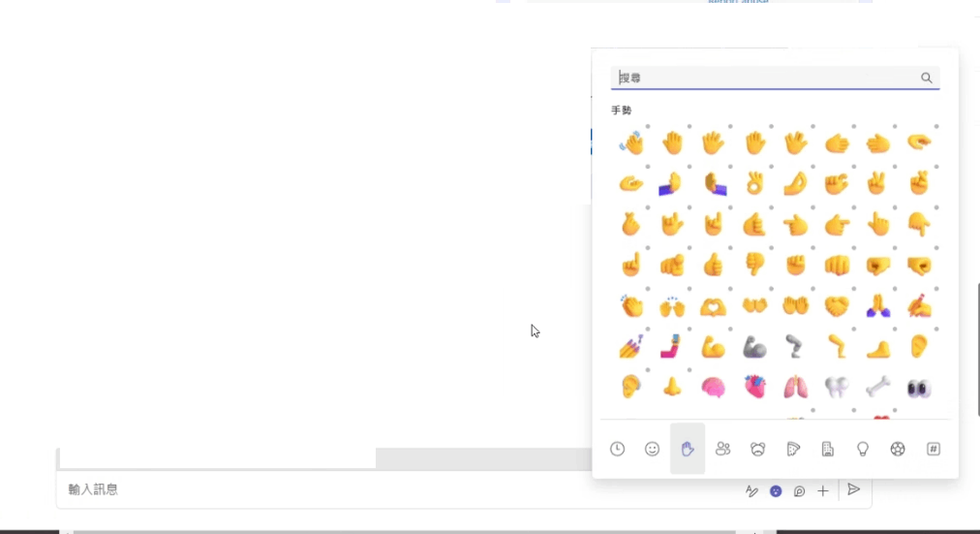Viewport: 980px width, 534px height.
Task: Toggle the emoji picker button
Action: [776, 490]
